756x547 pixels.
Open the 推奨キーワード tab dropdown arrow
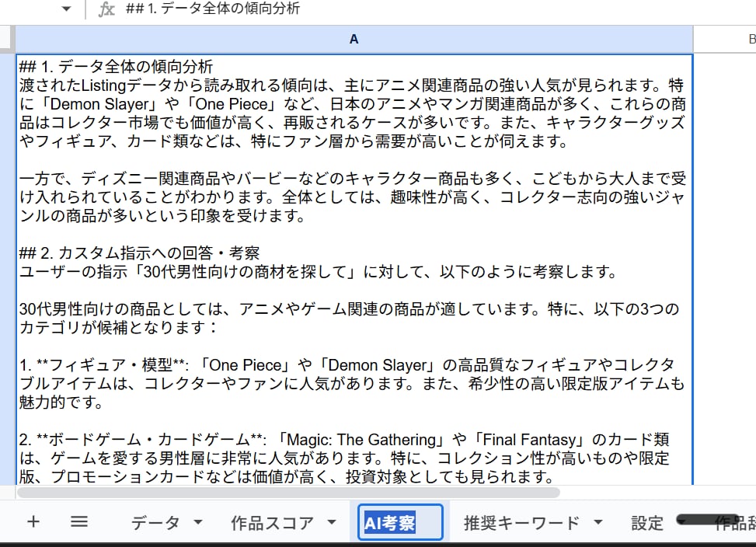point(597,522)
